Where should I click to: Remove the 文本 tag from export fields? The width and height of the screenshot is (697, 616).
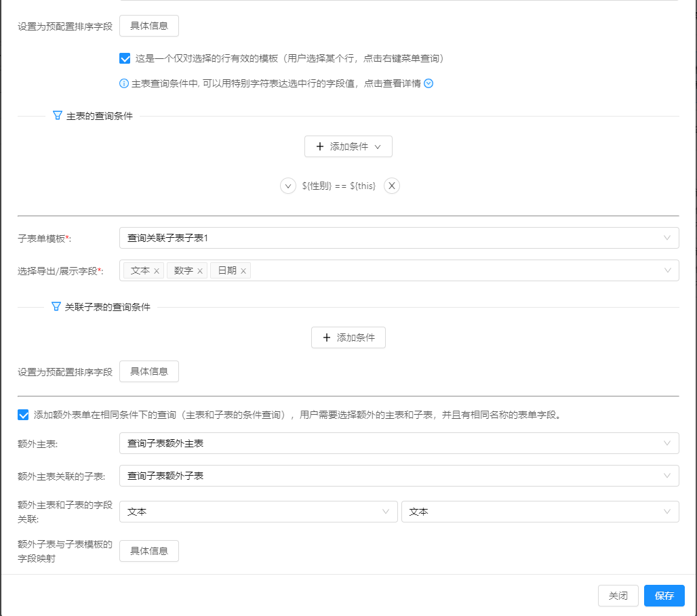[x=157, y=271]
